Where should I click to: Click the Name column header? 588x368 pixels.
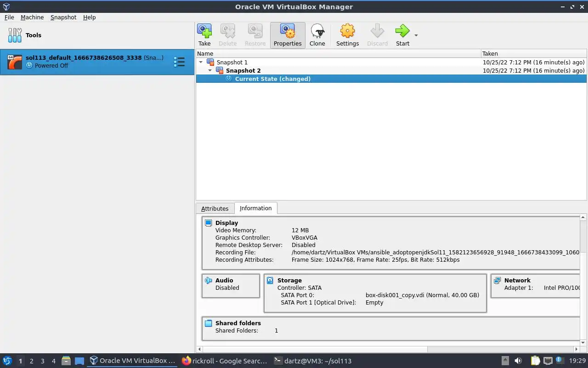point(339,53)
